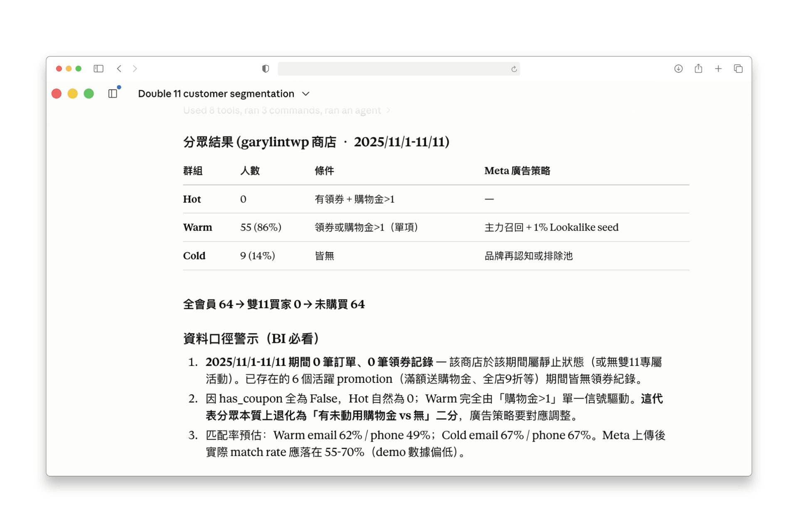Image resolution: width=798 pixels, height=532 pixels.
Task: Select the Hot row label
Action: coord(192,199)
